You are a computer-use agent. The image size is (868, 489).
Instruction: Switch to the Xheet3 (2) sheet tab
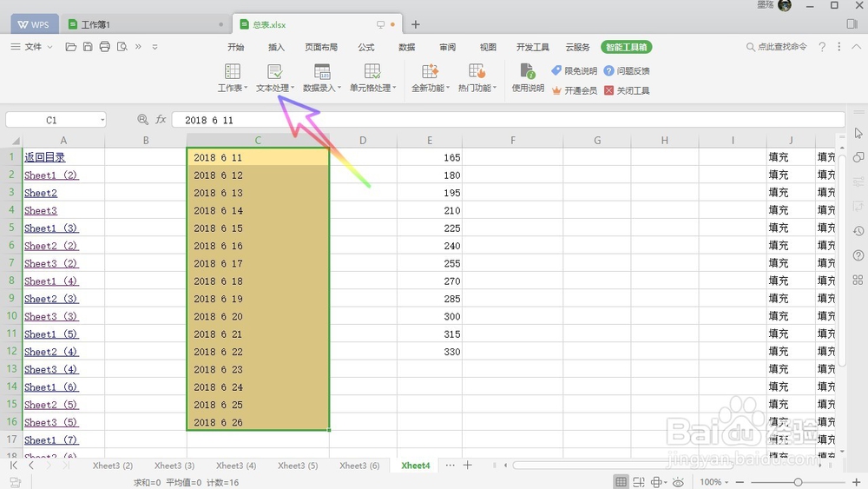pos(112,466)
